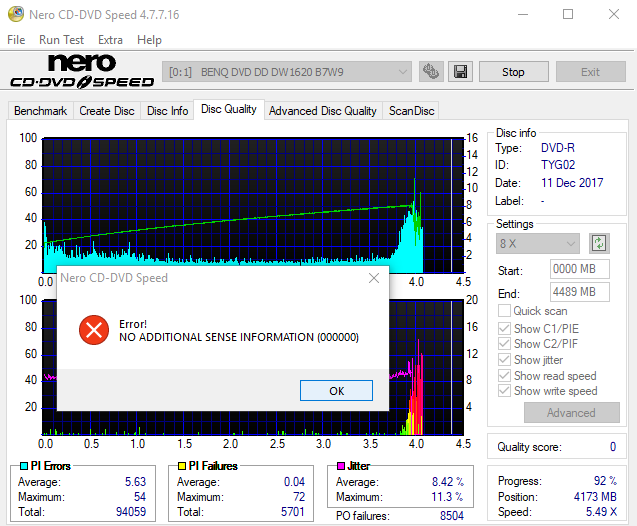Click the Jitter Average value 8.42 %
Image resolution: width=637 pixels, height=526 pixels.
[x=448, y=482]
